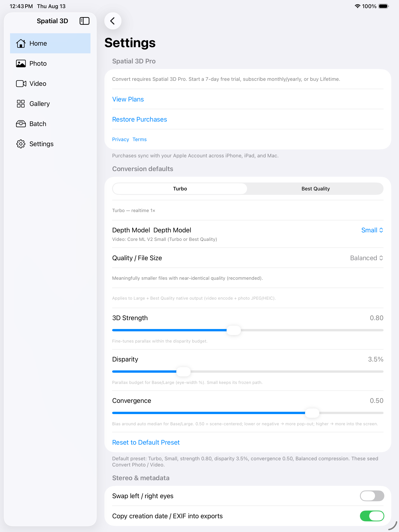Disable Copy creation date / EXIF toggle
The height and width of the screenshot is (532, 399).
coord(372,516)
